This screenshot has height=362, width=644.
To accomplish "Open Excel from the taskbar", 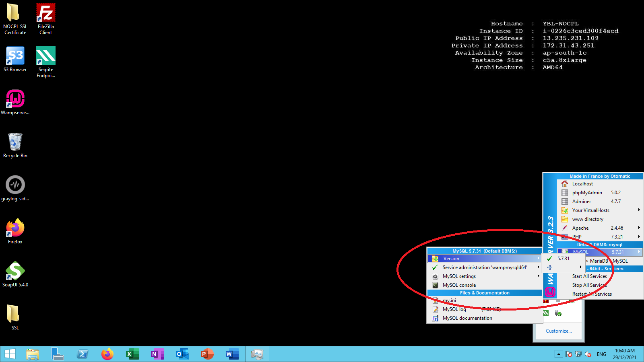I will pos(132,354).
